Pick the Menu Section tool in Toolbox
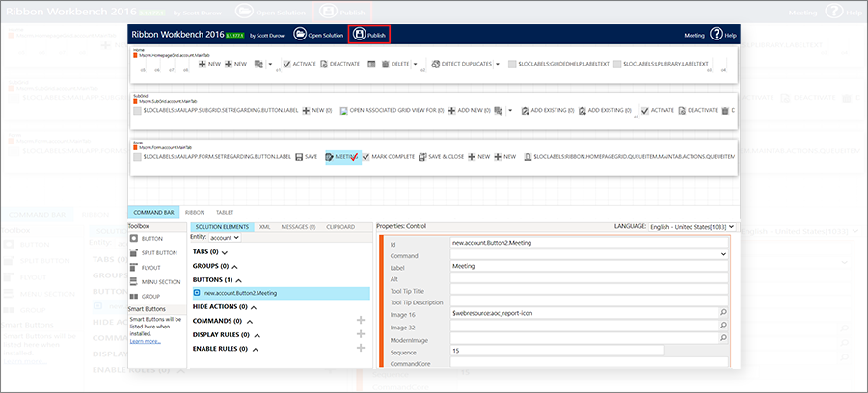The image size is (868, 393). (155, 282)
